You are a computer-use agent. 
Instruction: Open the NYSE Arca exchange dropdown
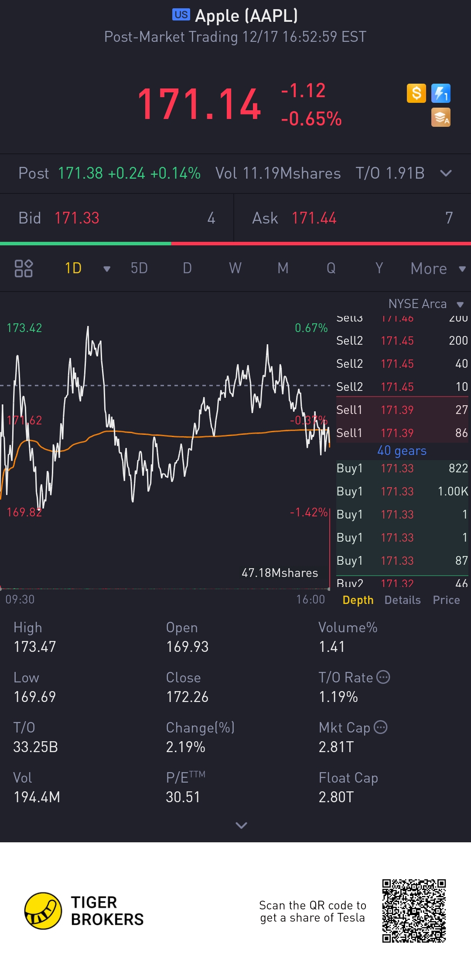coord(426,304)
